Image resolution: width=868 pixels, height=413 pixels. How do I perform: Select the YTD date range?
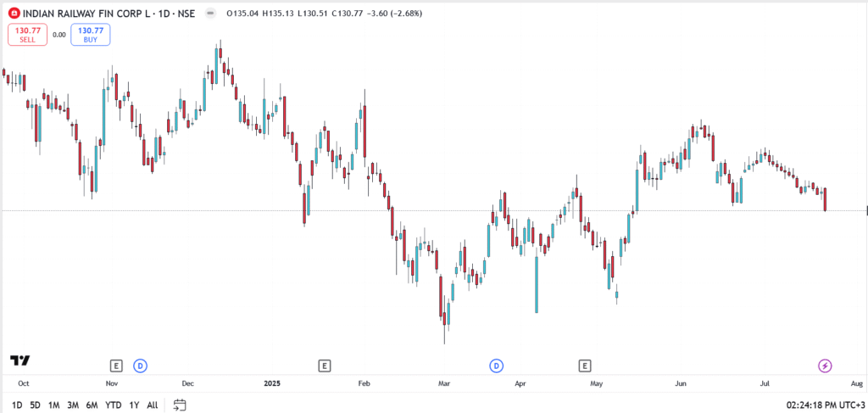pyautogui.click(x=113, y=405)
